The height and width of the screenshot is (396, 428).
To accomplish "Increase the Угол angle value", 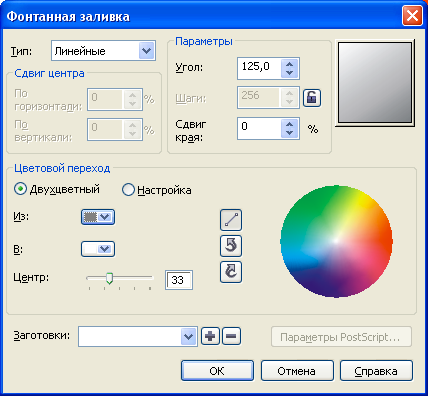I will click(x=290, y=64).
